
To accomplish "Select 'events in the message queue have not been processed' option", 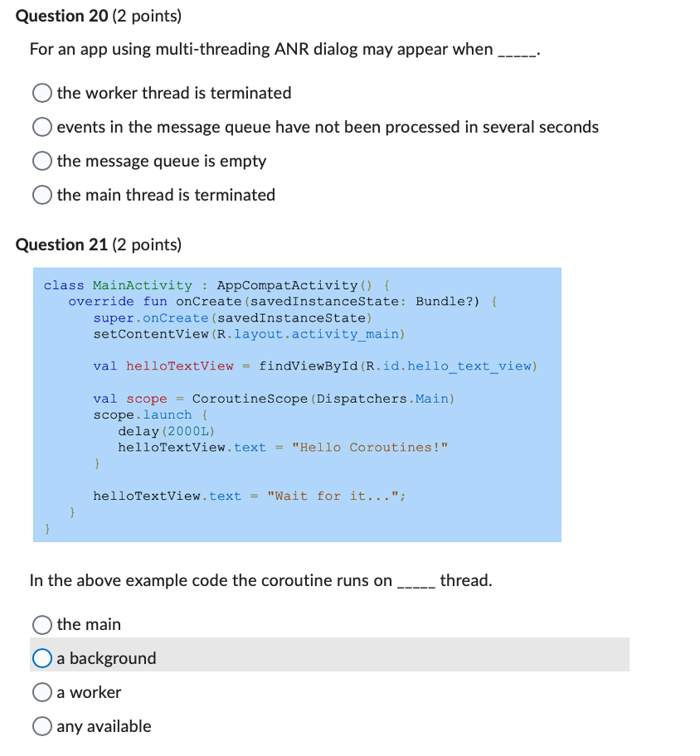I will point(41,127).
